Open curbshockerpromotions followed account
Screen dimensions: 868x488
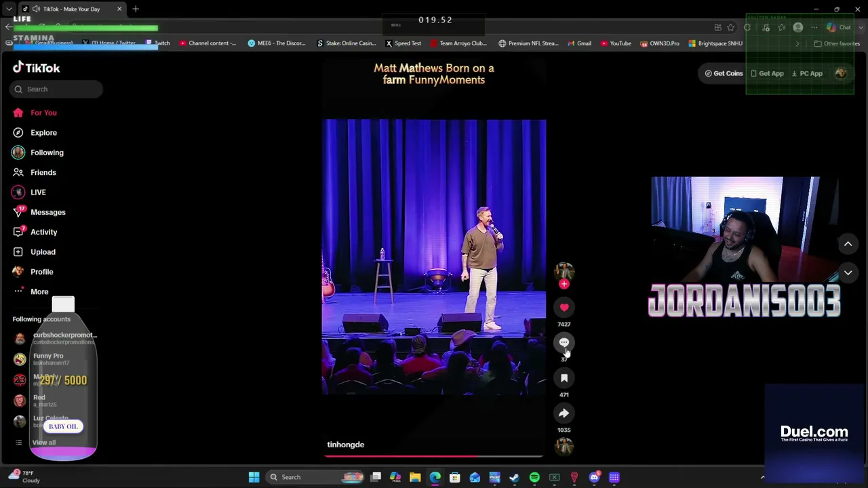tap(55, 338)
